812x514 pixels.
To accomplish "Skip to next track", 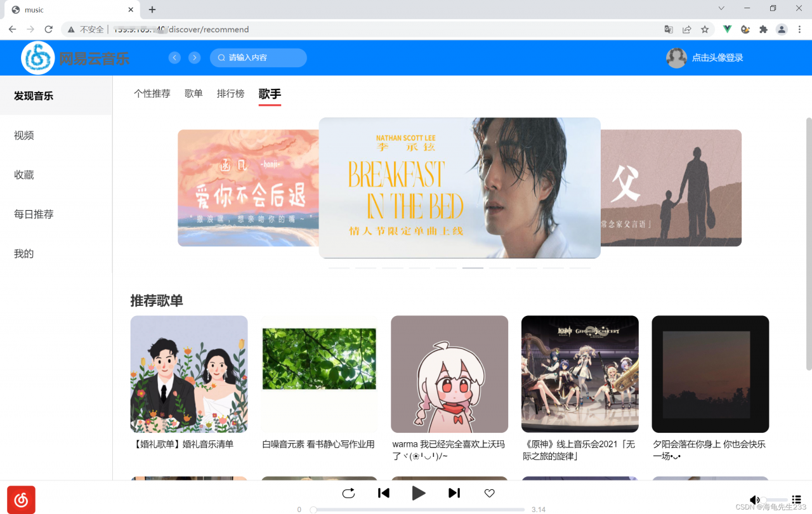I will [x=454, y=493].
